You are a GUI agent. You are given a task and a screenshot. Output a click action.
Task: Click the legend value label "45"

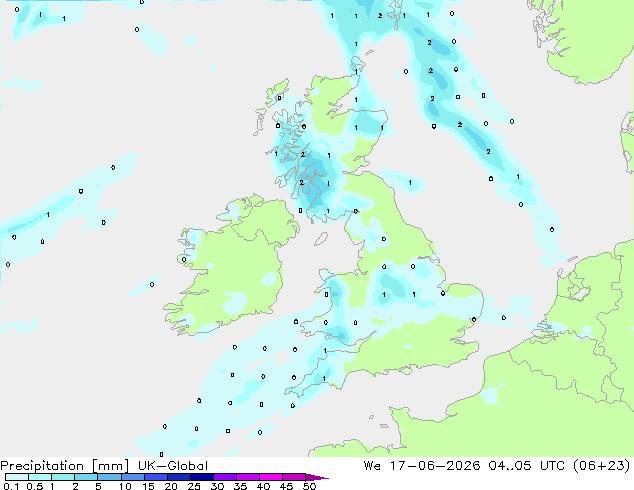click(286, 486)
